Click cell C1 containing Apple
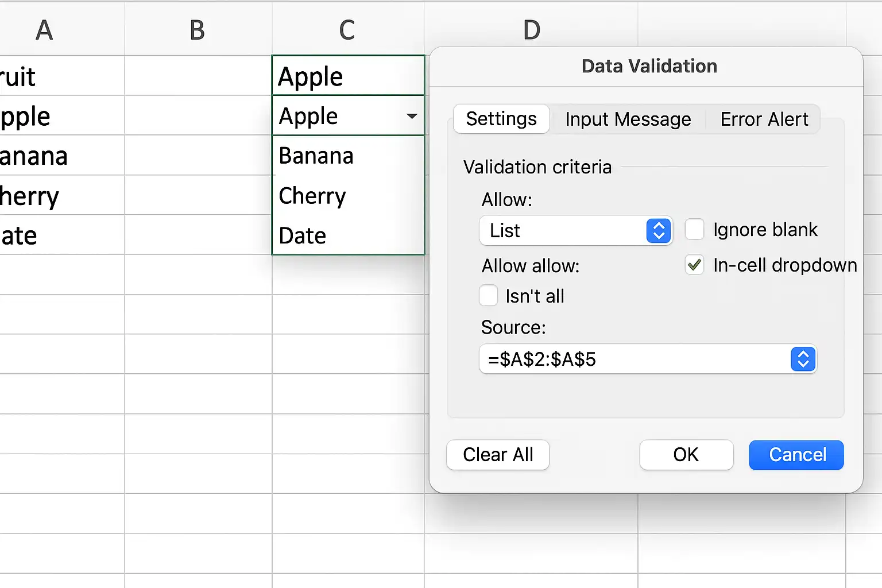Screen dimensions: 882x588 tap(348, 76)
